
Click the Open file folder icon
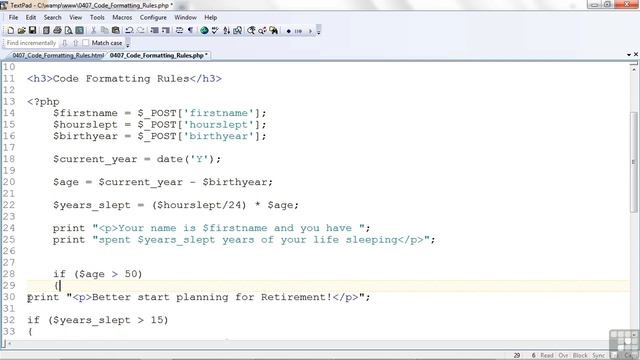tap(21, 31)
